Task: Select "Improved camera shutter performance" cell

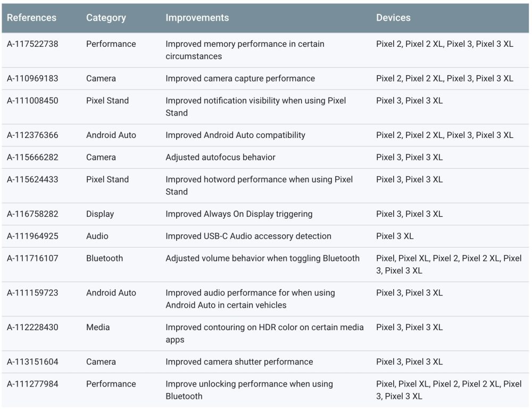Action: click(x=239, y=362)
